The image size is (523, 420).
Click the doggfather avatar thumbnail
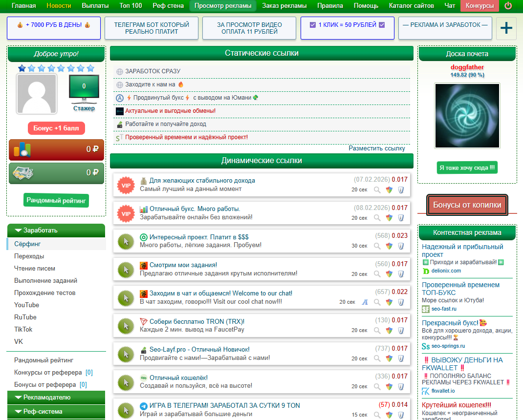[x=467, y=116]
